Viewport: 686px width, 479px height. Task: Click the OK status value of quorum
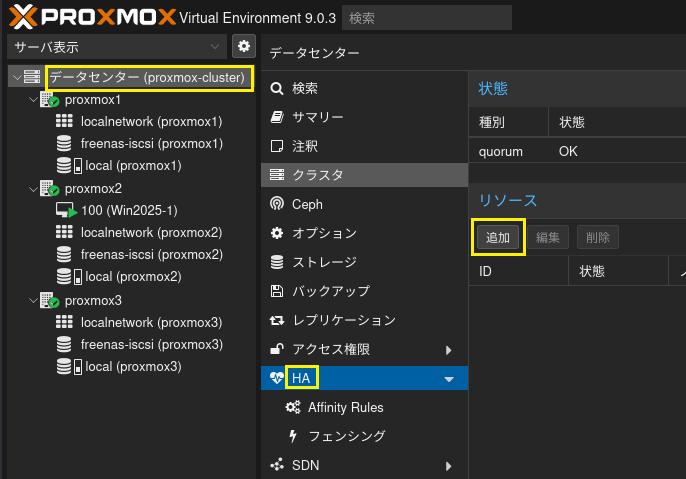[x=568, y=151]
